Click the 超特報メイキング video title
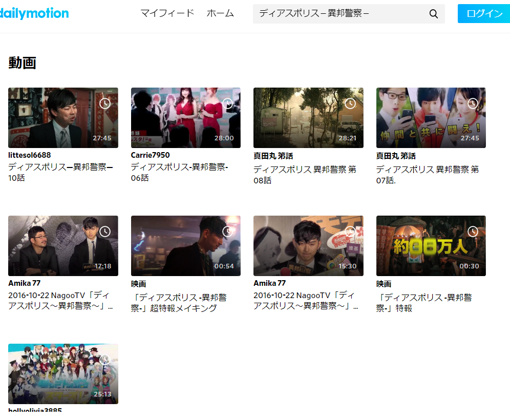510x420 pixels. 179,303
